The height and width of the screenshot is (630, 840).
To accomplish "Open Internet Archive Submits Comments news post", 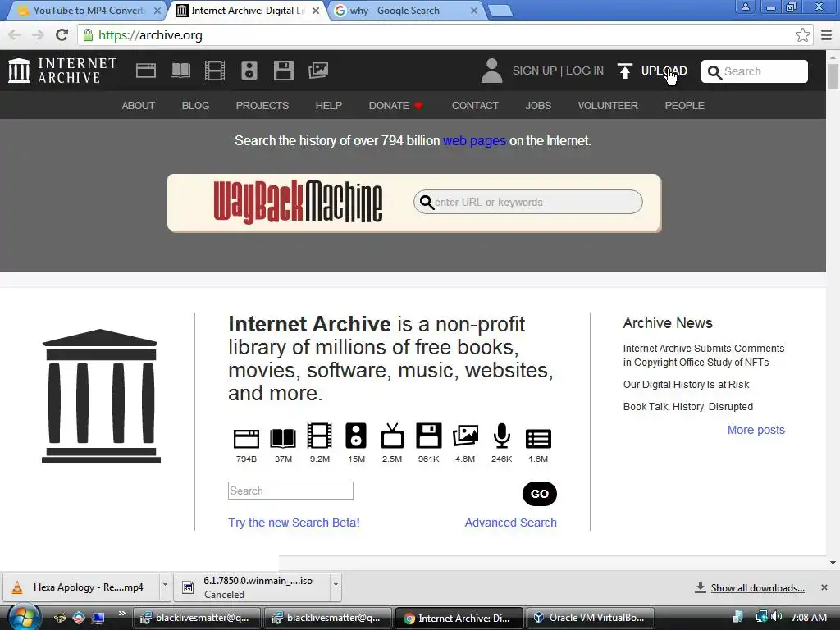I will click(703, 355).
